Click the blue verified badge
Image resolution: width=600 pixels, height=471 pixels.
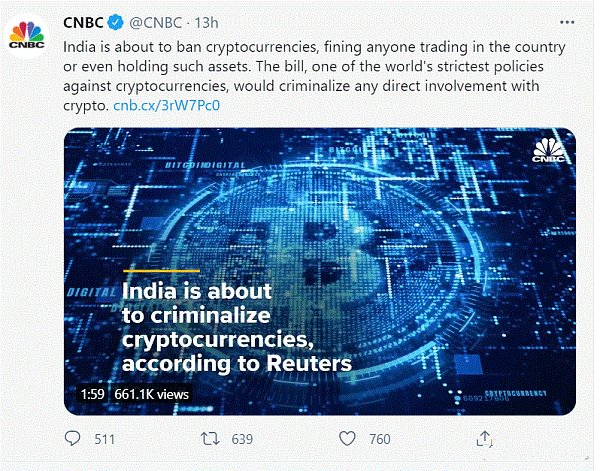click(x=115, y=23)
